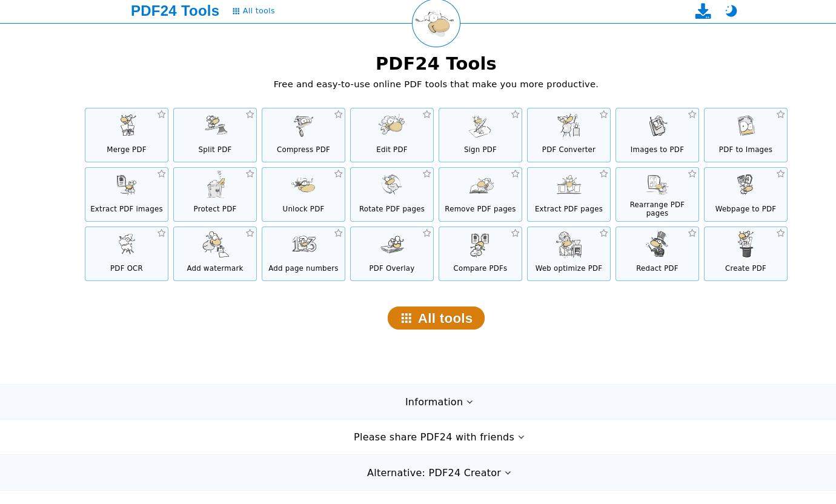Open the Compare PDFs tool icon
This screenshot has height=504, width=836.
[480, 244]
